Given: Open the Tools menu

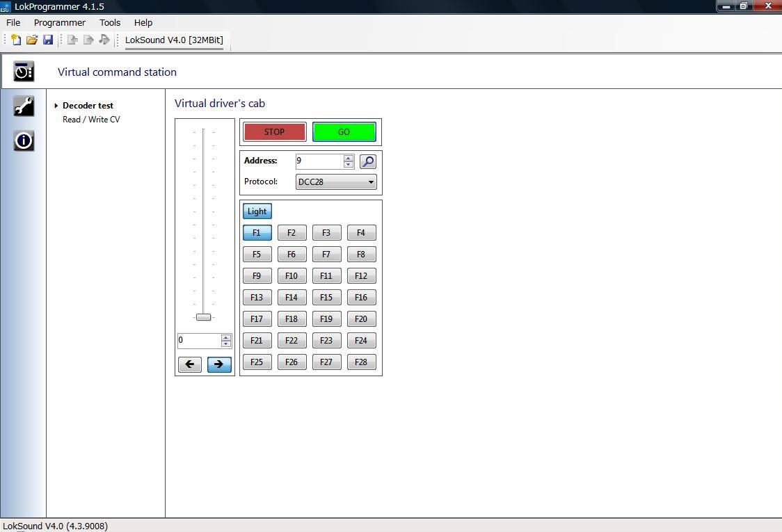Looking at the screenshot, I should click(x=110, y=22).
